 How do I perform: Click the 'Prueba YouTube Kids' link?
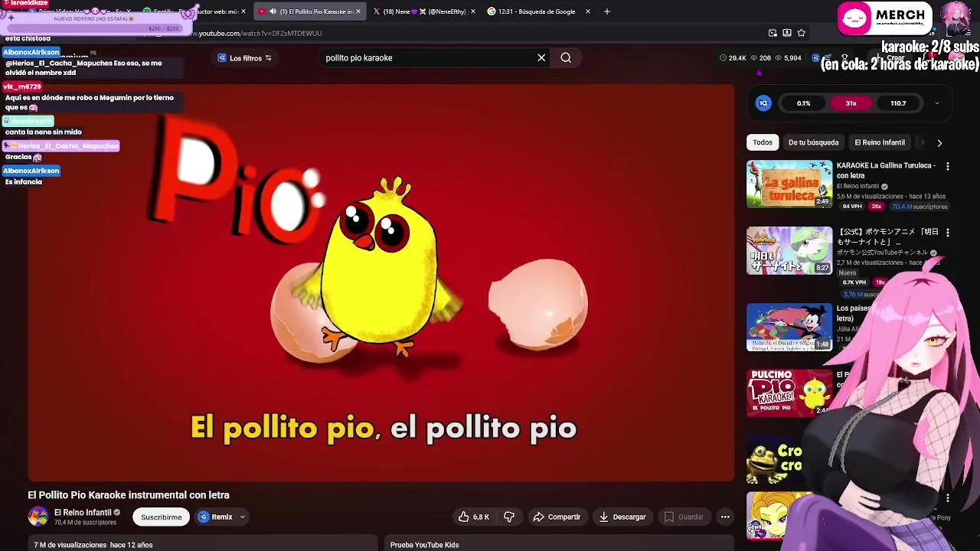click(424, 545)
